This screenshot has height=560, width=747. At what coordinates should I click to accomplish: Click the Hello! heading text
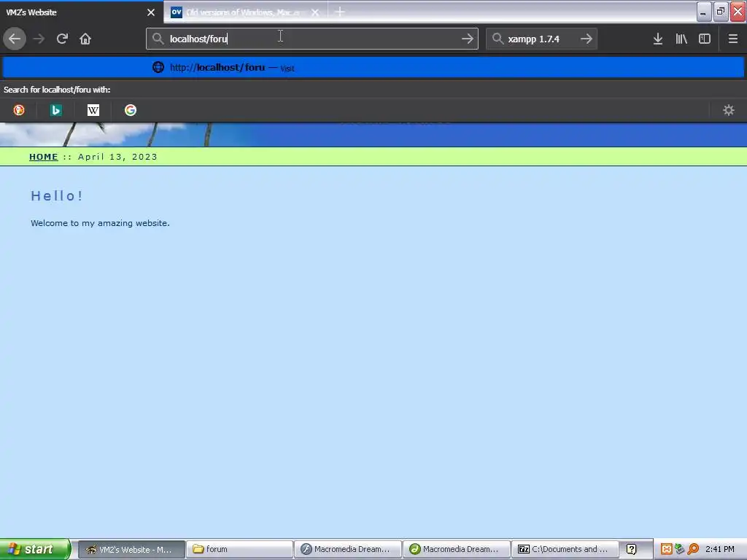[x=57, y=195]
